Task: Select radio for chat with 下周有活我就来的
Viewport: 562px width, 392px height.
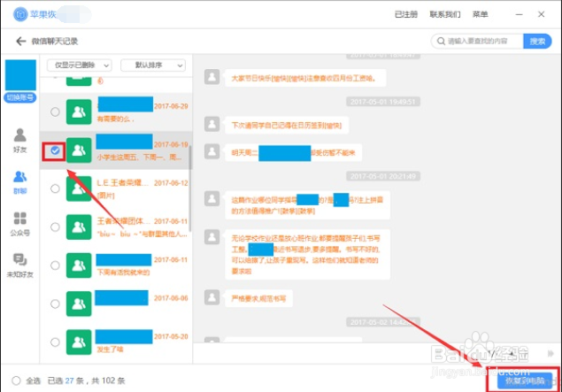Action: point(55,265)
